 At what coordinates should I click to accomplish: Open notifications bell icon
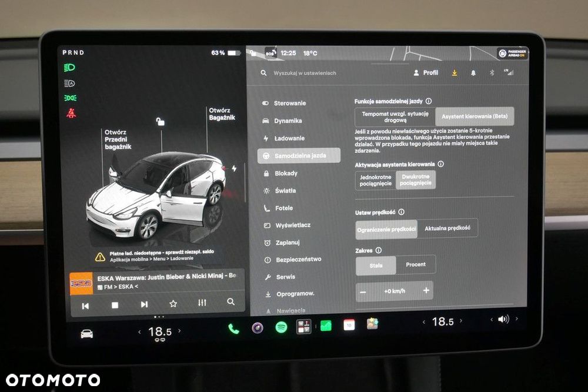pos(473,73)
